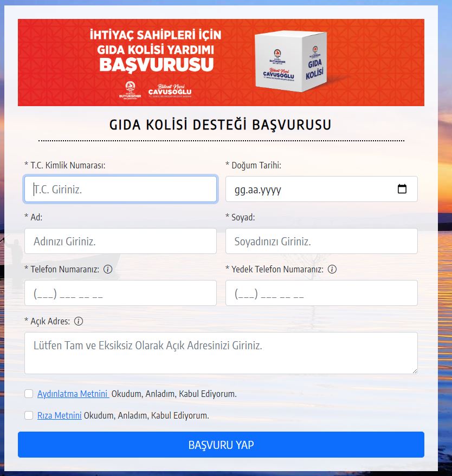The height and width of the screenshot is (476, 452).
Task: Open calendar icon in Doğum Tarihi field
Action: tap(402, 189)
